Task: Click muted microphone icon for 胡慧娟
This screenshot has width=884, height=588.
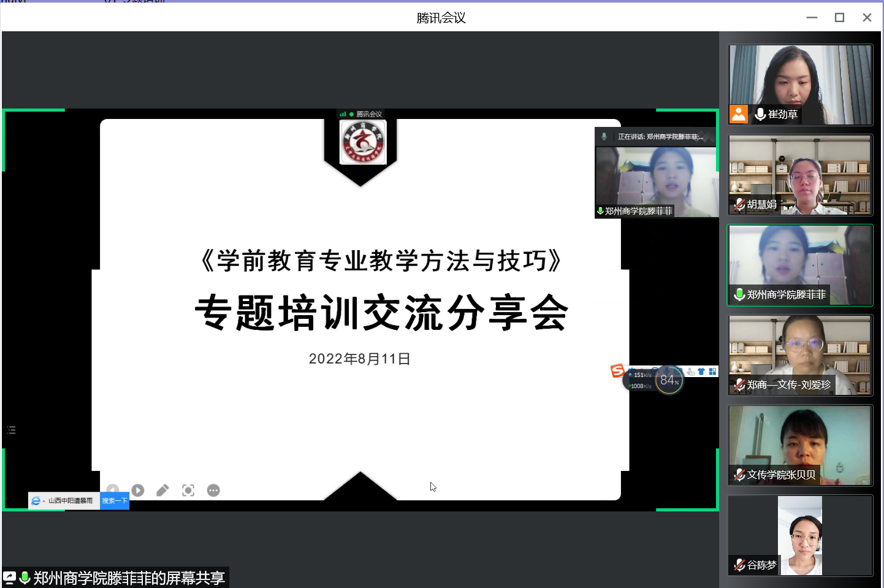Action: [x=739, y=205]
